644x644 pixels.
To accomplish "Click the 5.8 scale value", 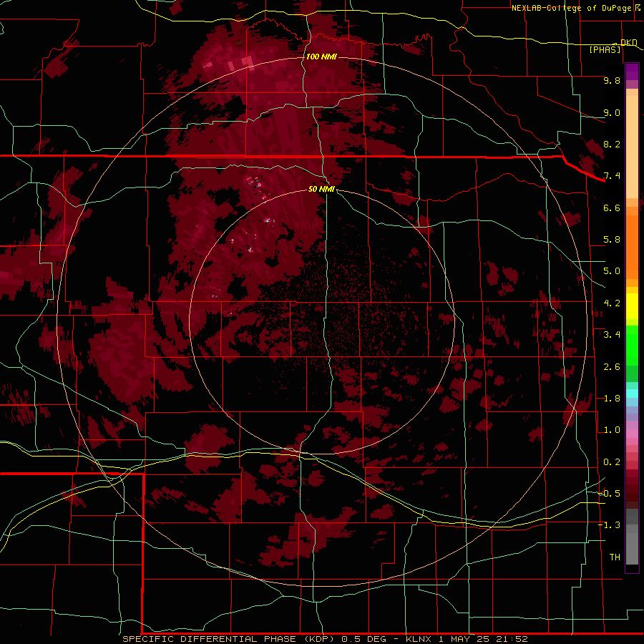I will click(x=612, y=240).
